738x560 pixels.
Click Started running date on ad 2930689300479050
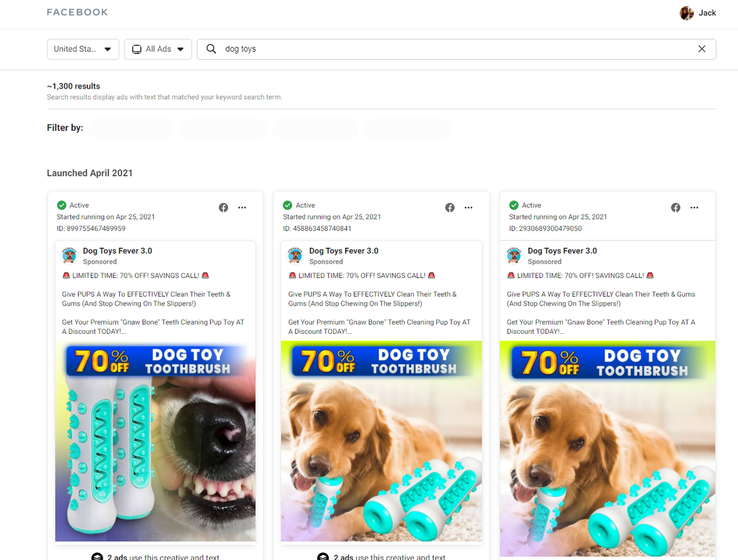[558, 217]
